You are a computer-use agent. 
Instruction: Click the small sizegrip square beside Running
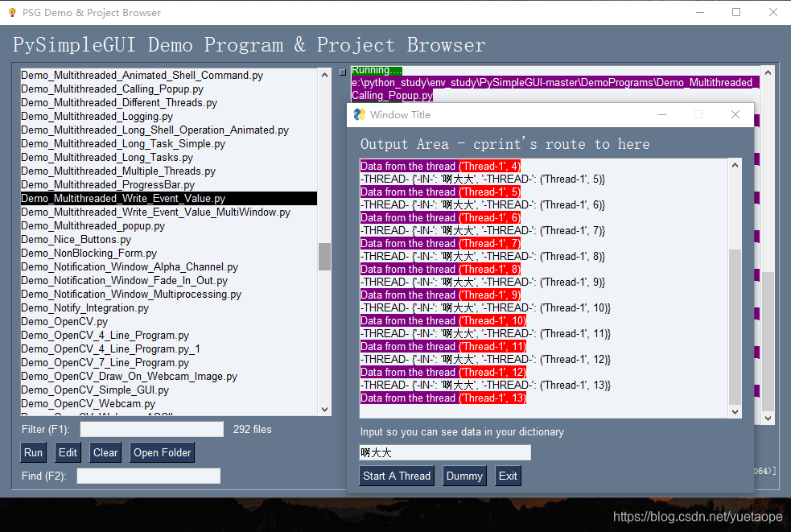click(x=343, y=72)
